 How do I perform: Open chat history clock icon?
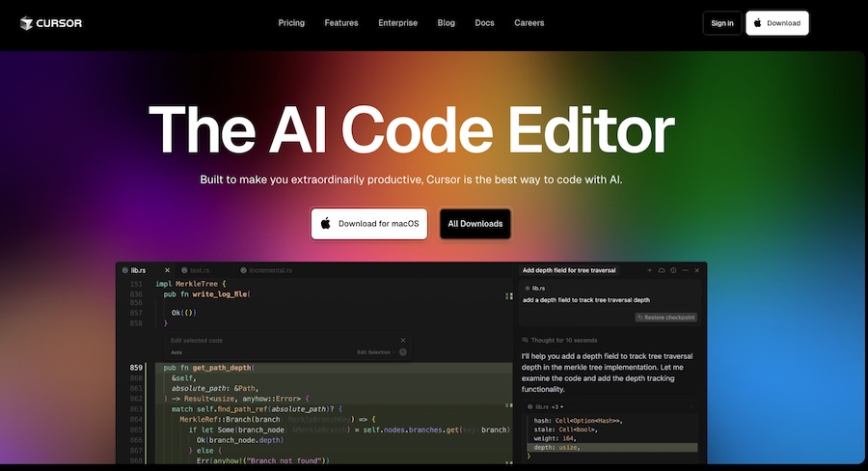673,270
